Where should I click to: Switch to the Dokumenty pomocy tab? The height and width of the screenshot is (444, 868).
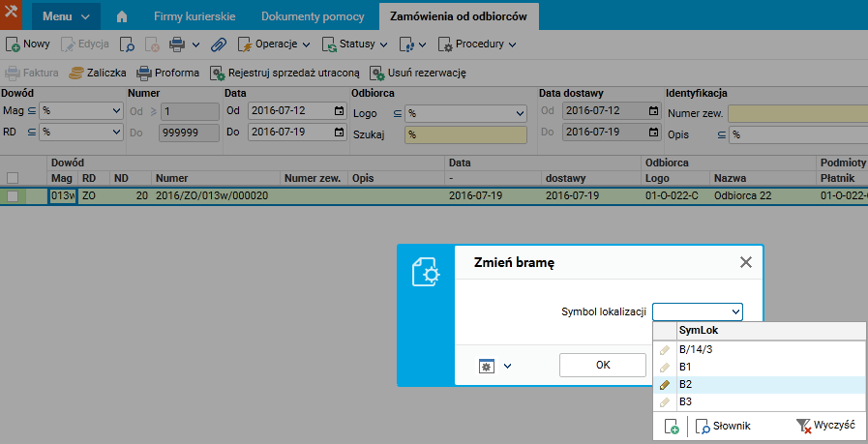point(313,16)
